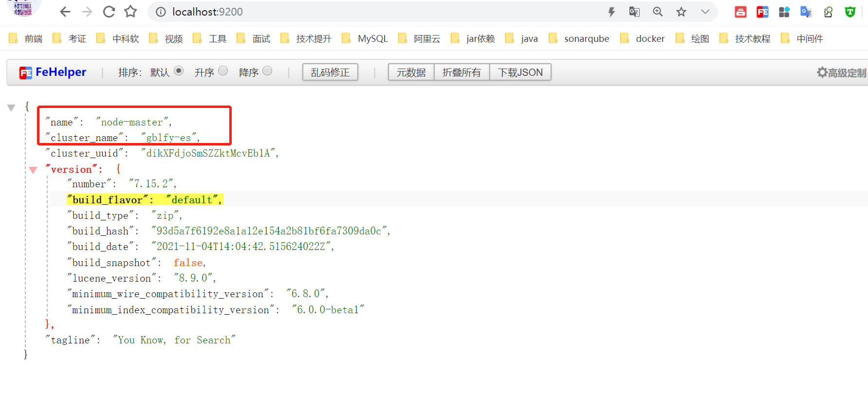Click the value "6.0.0-beta1"
The image size is (868, 393).
point(328,310)
